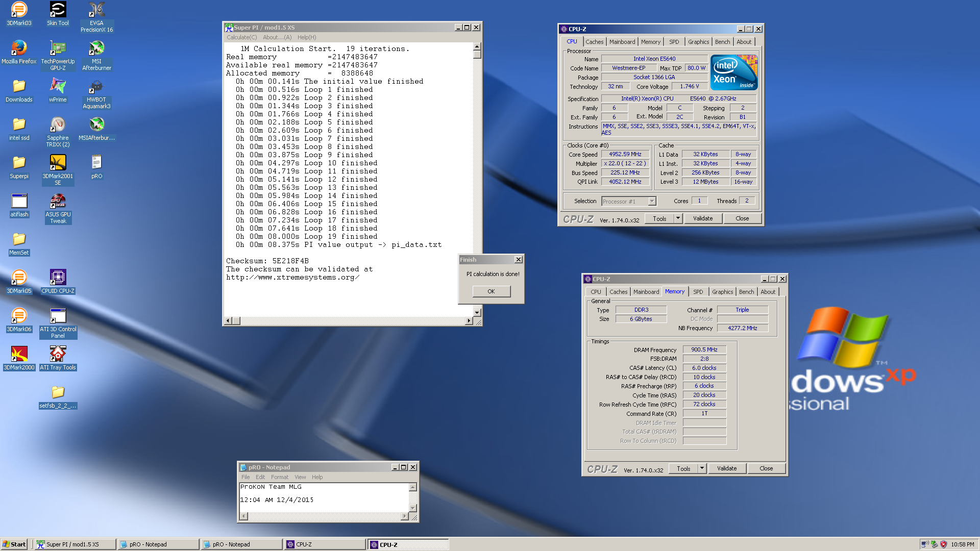
Task: Click Validate in Memory CPU-Z window
Action: point(727,468)
